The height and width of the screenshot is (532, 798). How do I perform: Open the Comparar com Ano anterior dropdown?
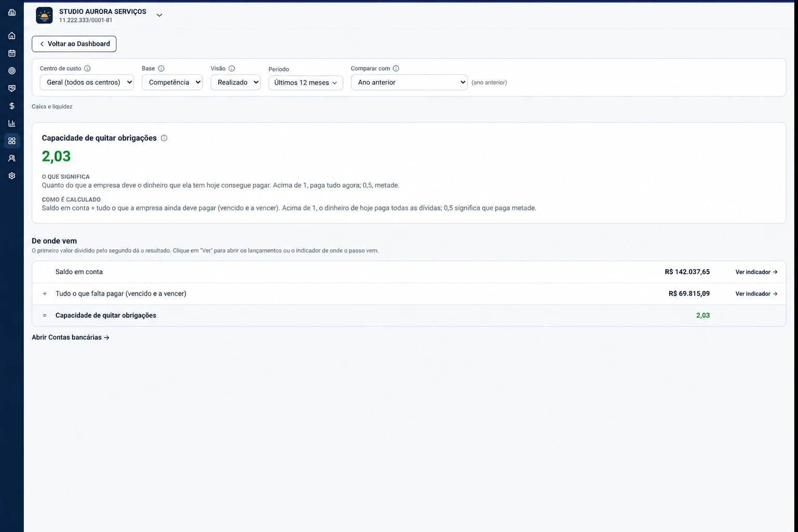409,83
